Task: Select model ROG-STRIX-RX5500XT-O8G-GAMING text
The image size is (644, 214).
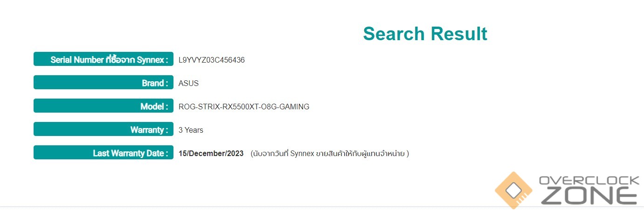Action: [244, 107]
